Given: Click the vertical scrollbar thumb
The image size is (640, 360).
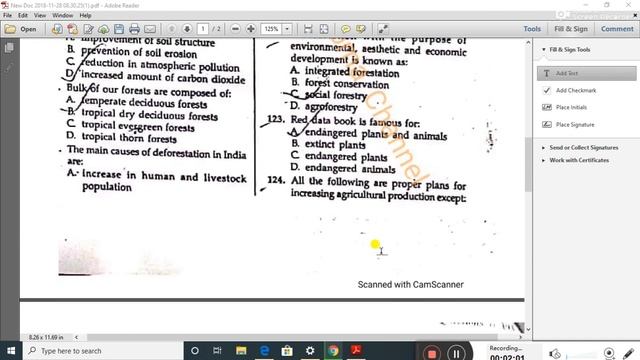Looking at the screenshot, I should click(528, 164).
